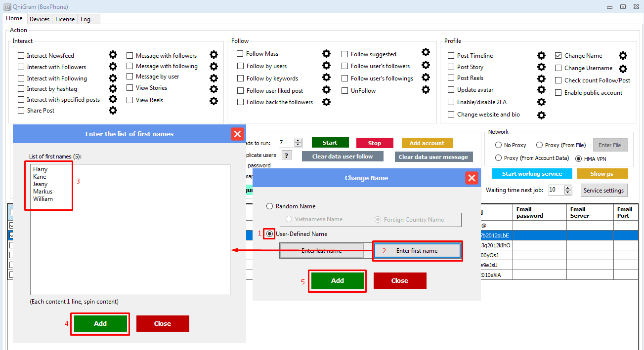The image size is (644, 350).
Task: Choose the No Proxy radio button
Action: coord(499,145)
